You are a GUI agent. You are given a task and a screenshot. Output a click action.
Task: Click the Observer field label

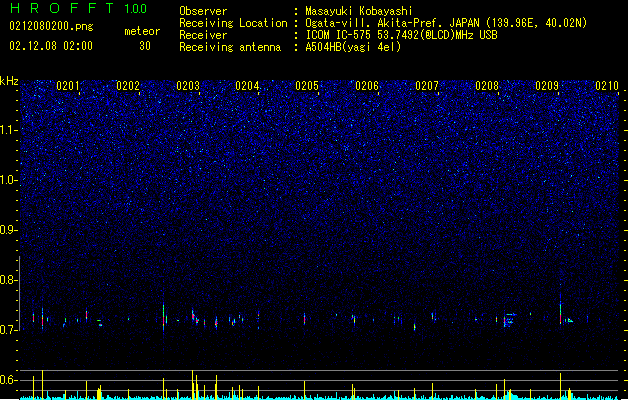(203, 11)
